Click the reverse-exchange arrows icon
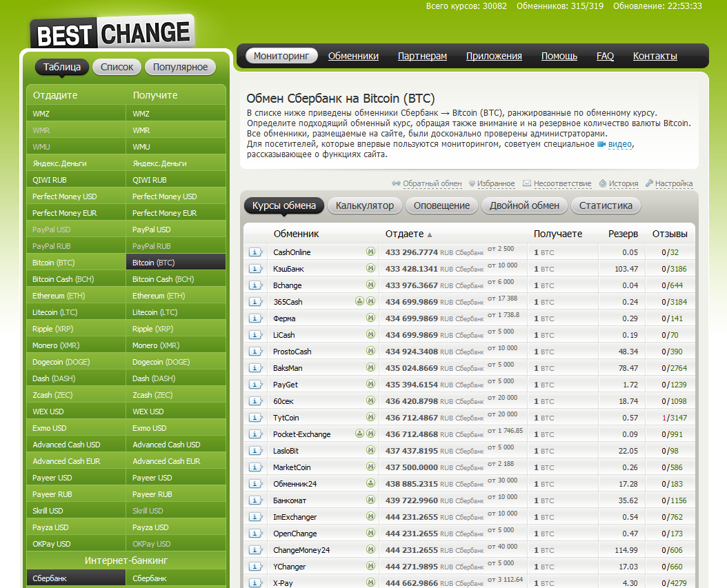Viewport: 727px width, 588px height. [396, 183]
